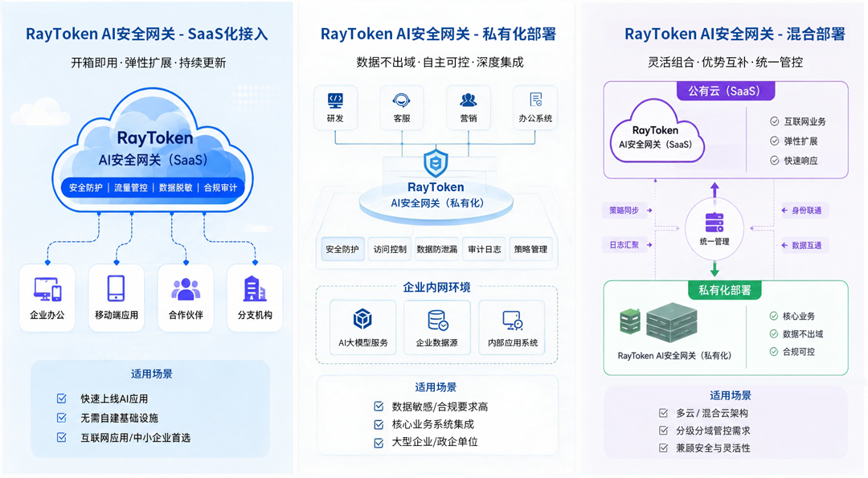
Task: Click the checkbox beside 大型企业/政企单位
Action: click(379, 443)
